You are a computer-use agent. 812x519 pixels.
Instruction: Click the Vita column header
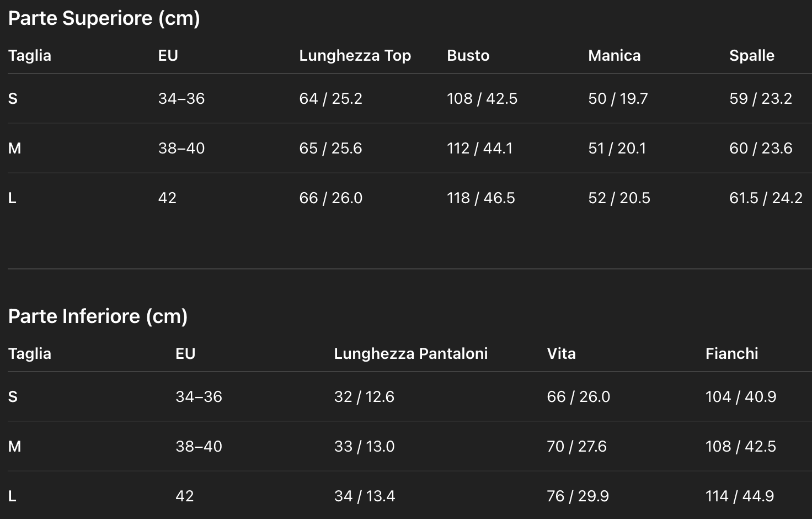point(561,354)
